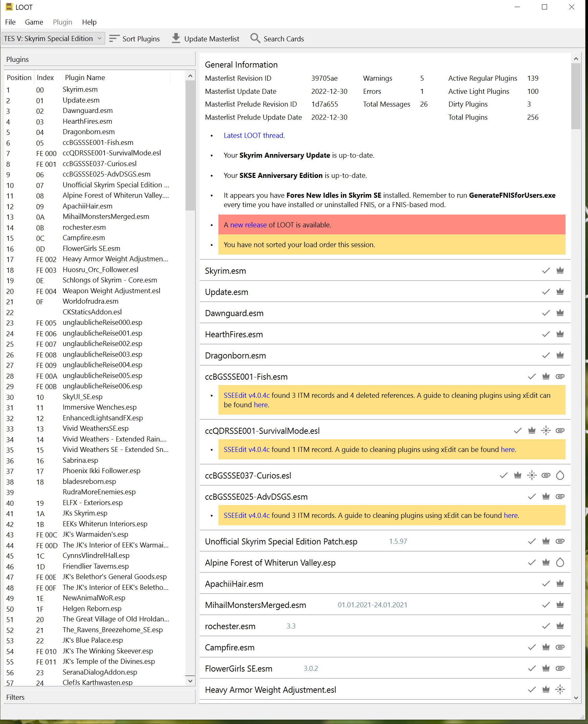Click the active checkmark icon on Dawnguard.esm card
The height and width of the screenshot is (724, 588).
pyautogui.click(x=546, y=313)
